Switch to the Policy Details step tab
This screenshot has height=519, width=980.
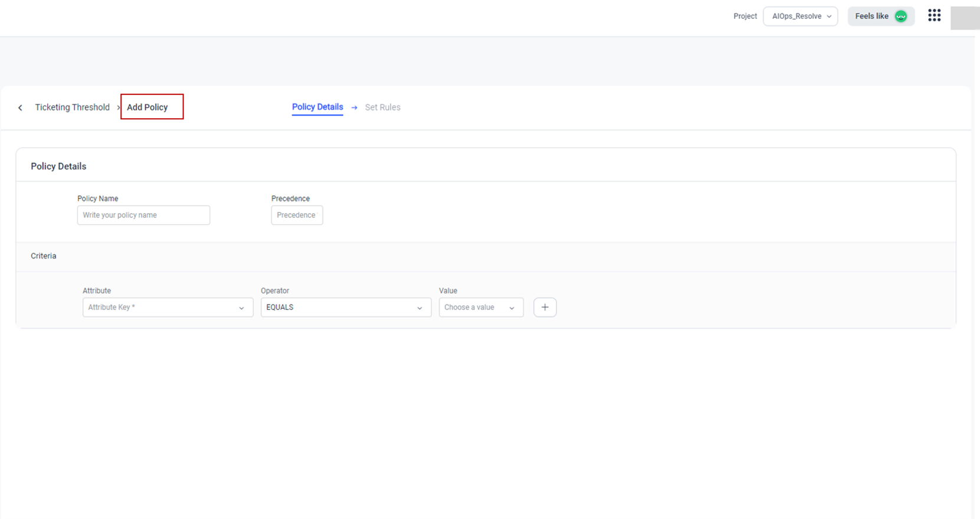[317, 107]
